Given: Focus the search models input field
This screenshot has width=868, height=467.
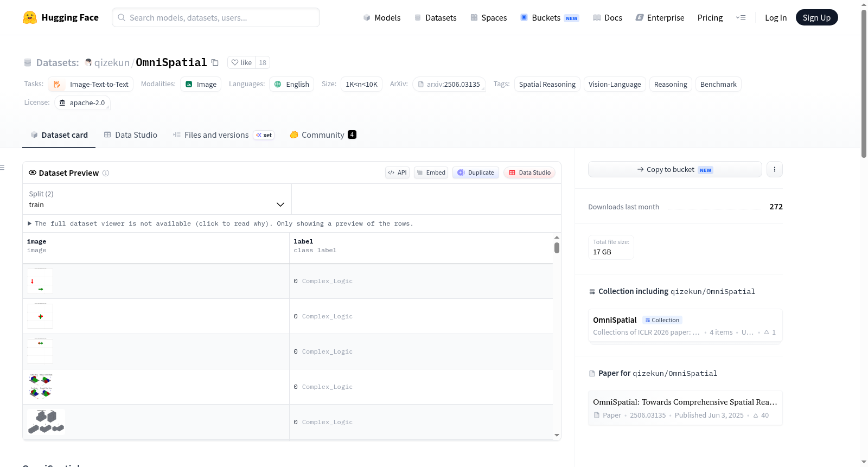Looking at the screenshot, I should (x=216, y=17).
